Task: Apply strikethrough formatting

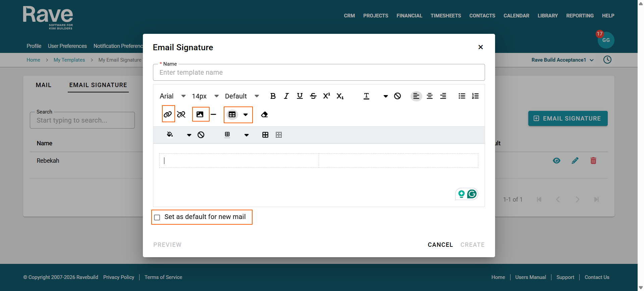Action: (x=313, y=96)
